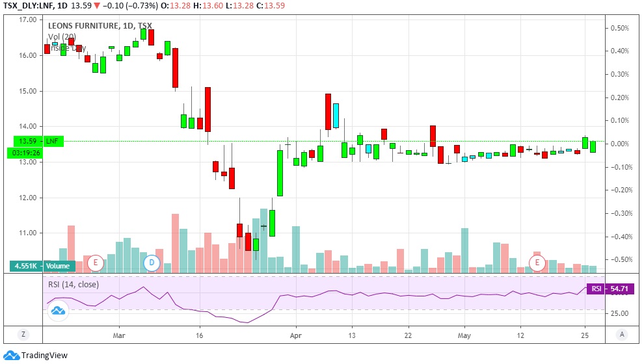Click the 4.551K Volume label
The height and width of the screenshot is (364, 644).
coord(42,266)
